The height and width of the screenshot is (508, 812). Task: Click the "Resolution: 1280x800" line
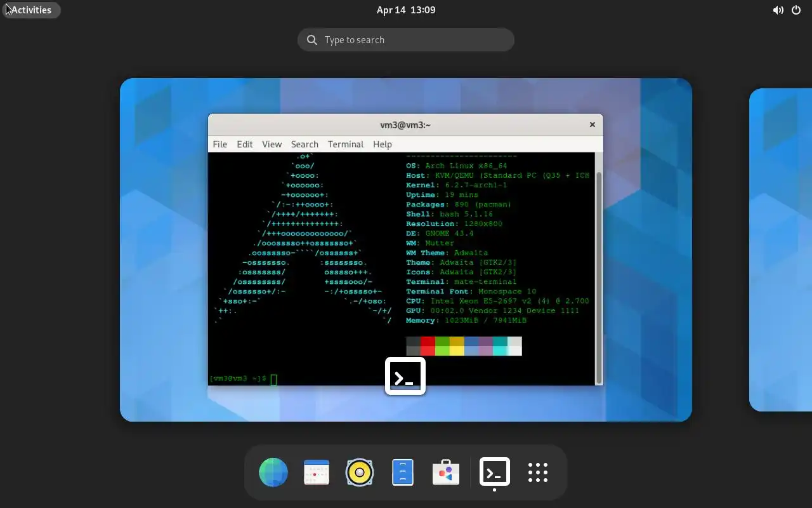454,224
